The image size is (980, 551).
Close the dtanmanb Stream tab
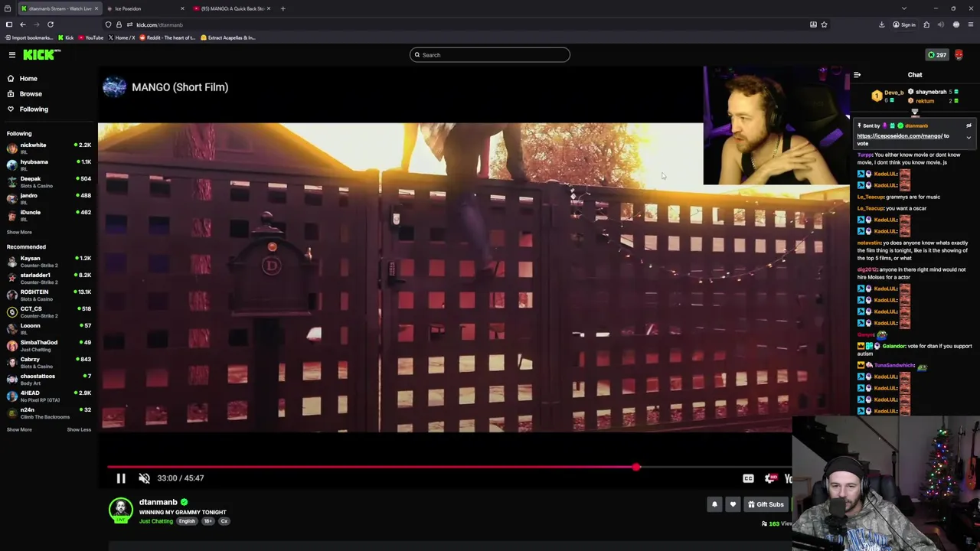pos(96,8)
